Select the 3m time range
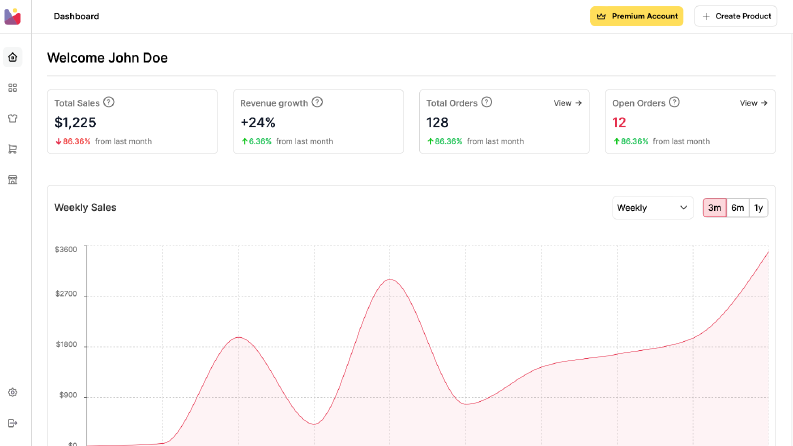 (715, 208)
